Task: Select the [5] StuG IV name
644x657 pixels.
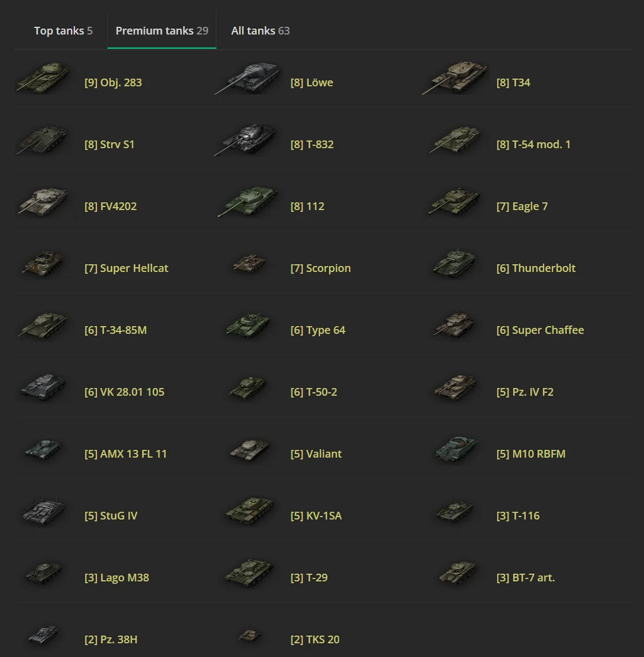Action: [111, 516]
